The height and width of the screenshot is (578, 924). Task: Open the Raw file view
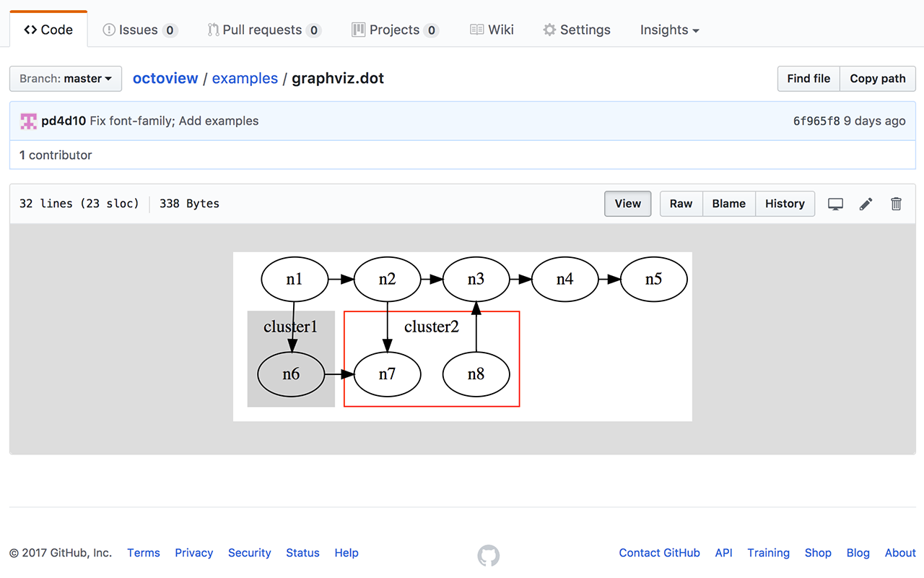pos(681,204)
